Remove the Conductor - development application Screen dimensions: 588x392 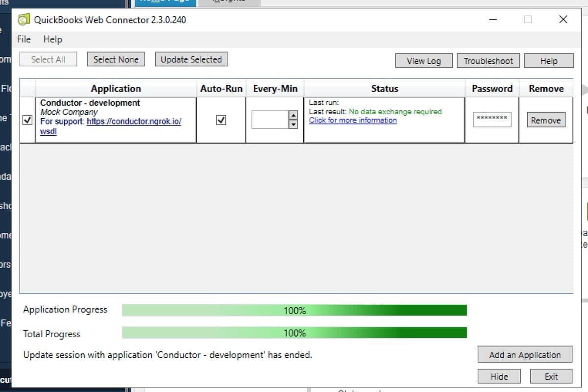point(545,120)
